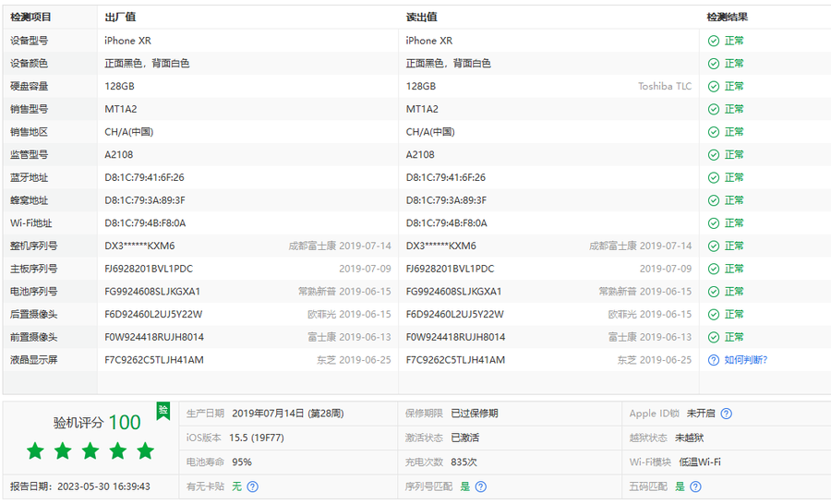Click the help icon next to 五码匹配 是
Image resolution: width=831 pixels, height=504 pixels.
[696, 486]
